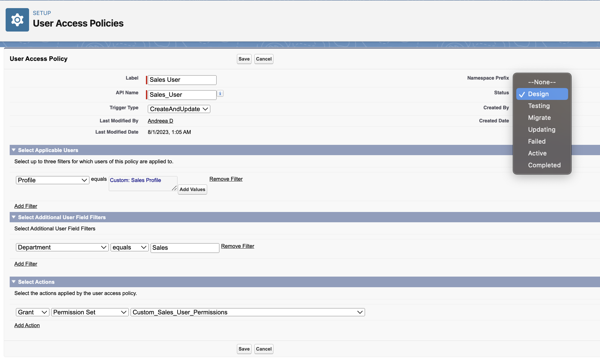
Task: Open the equals operator dropdown
Action: pos(129,247)
